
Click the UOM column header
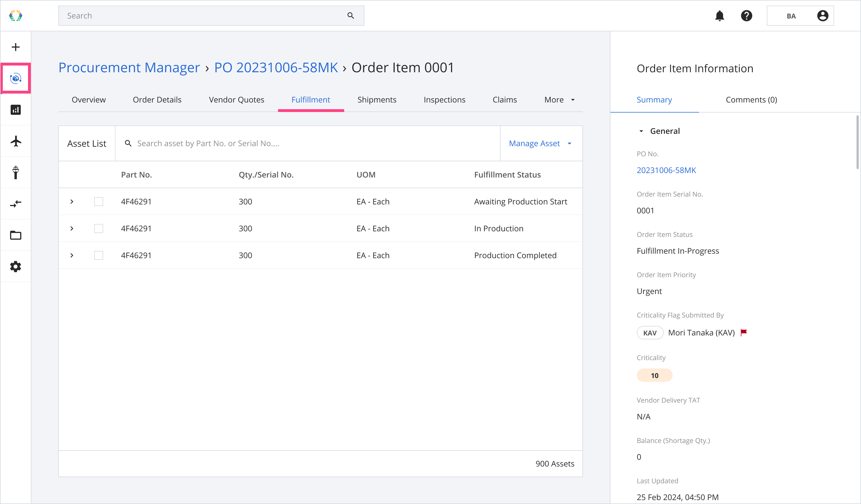366,175
